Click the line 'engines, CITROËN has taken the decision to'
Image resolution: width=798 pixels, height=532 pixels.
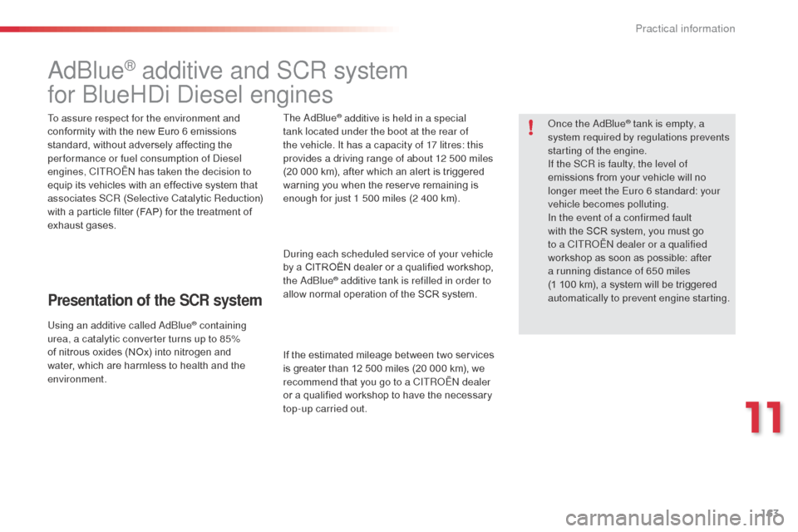[149, 171]
